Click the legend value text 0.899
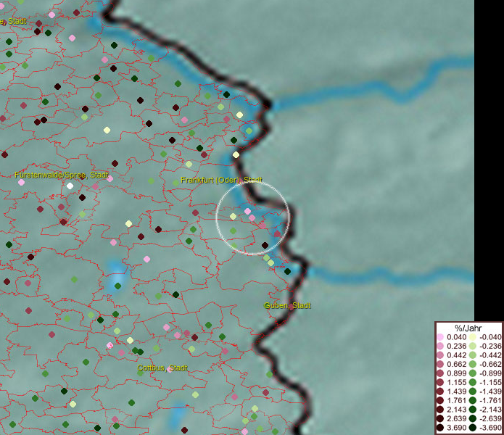 (x=456, y=373)
